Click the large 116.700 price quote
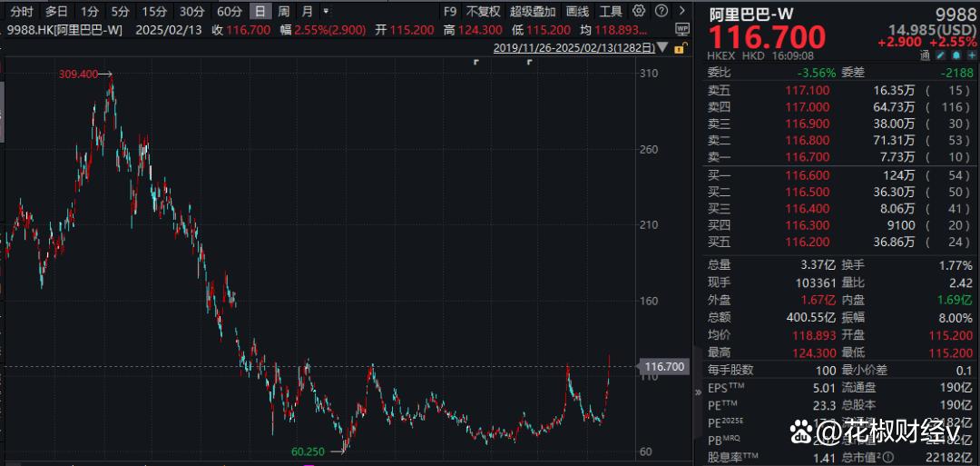Image resolution: width=980 pixels, height=466 pixels. (x=767, y=38)
